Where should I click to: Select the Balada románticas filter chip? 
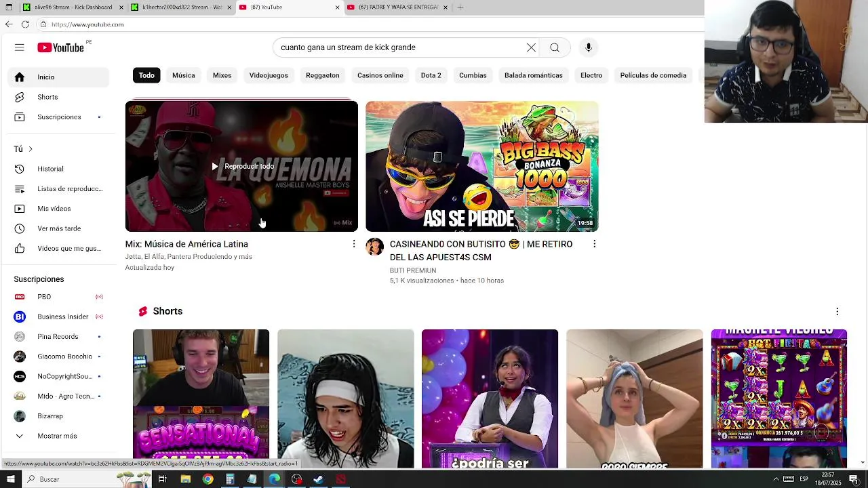tap(534, 75)
